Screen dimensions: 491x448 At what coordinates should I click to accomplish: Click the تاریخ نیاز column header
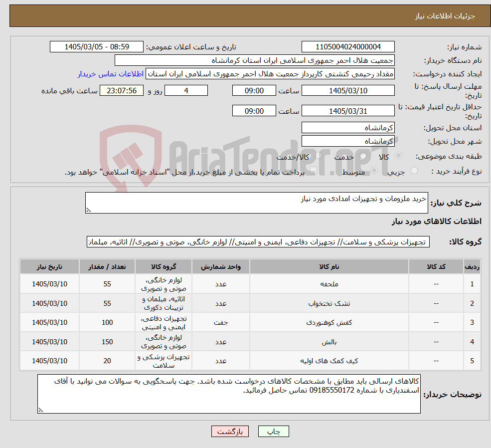49,266
